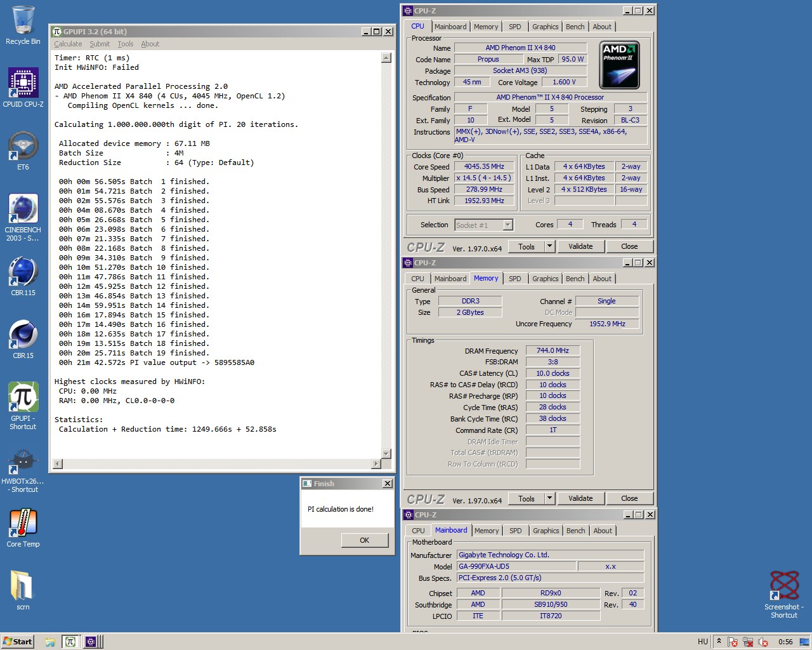Open the CBR 15 desktop icon
Image resolution: width=812 pixels, height=650 pixels.
click(23, 339)
